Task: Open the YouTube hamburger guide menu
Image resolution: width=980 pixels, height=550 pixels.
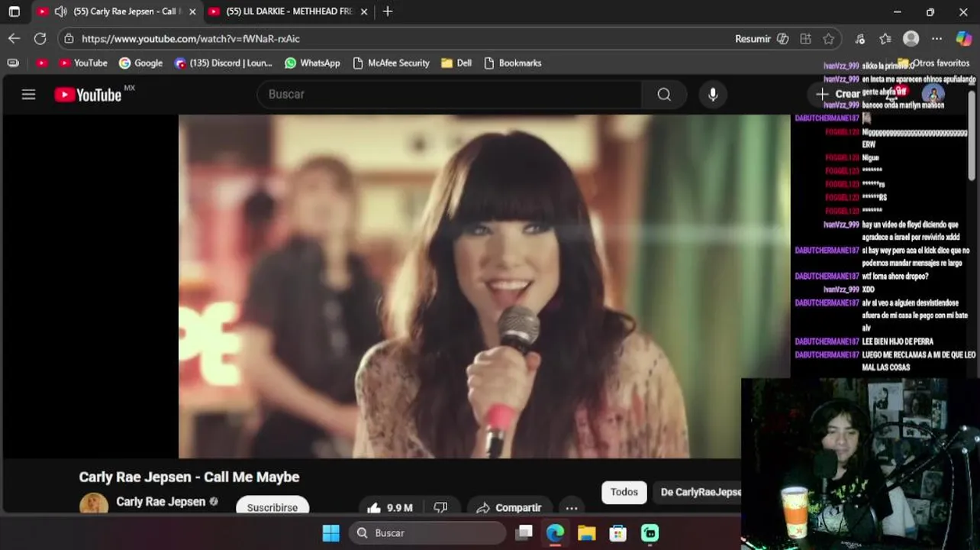Action: click(x=28, y=95)
